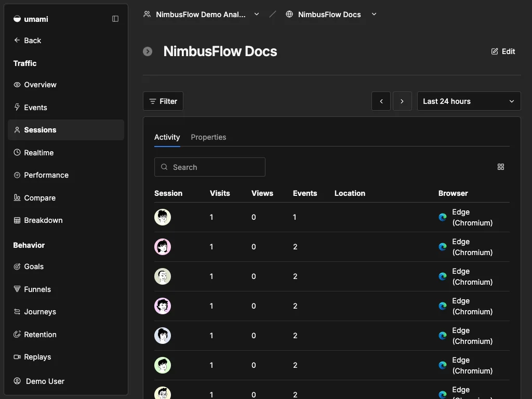Open Demo User profile icon
Image resolution: width=532 pixels, height=399 pixels.
[x=17, y=381]
